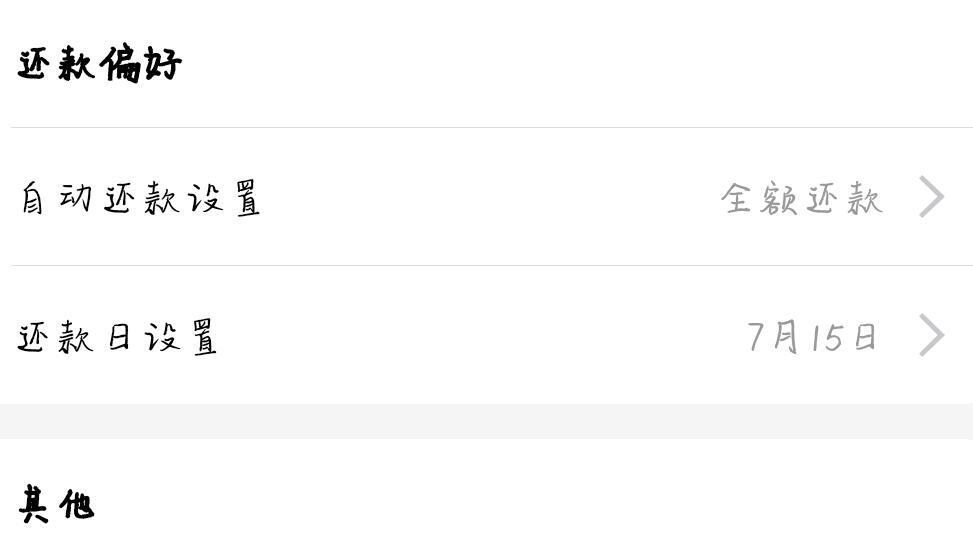
Task: Click the 还款偏好 section heading
Action: (99, 63)
